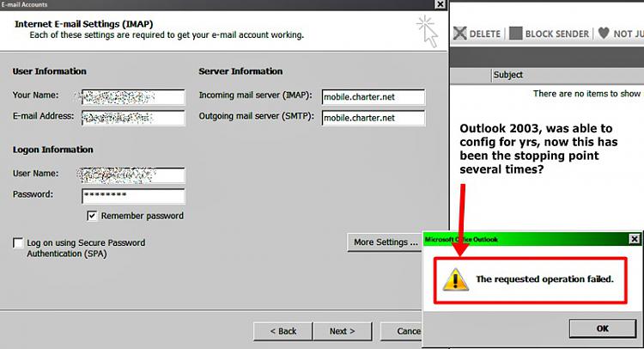Enable Log on using Secure Password Authentication
644x349 pixels.
click(x=18, y=243)
